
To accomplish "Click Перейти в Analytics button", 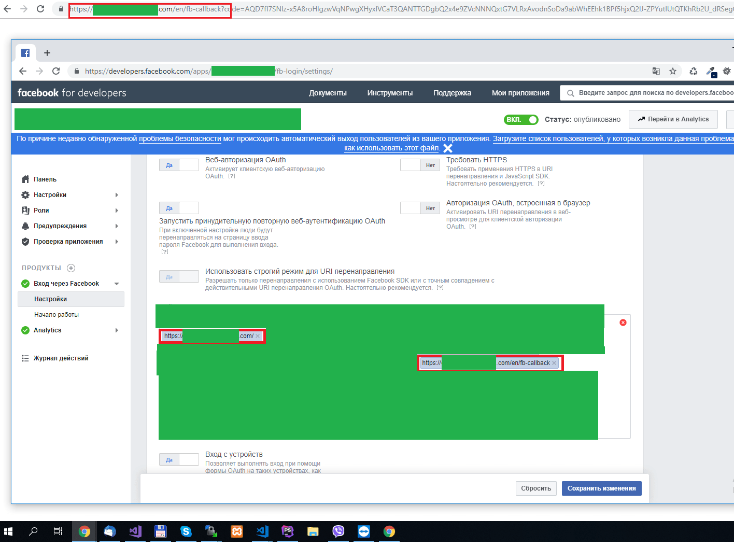I will [x=673, y=119].
